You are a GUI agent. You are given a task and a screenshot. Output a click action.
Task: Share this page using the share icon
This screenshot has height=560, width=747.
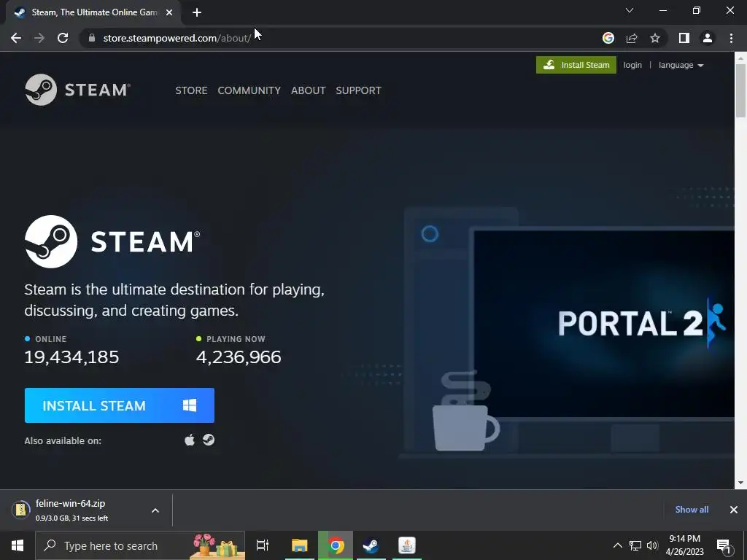(x=632, y=38)
